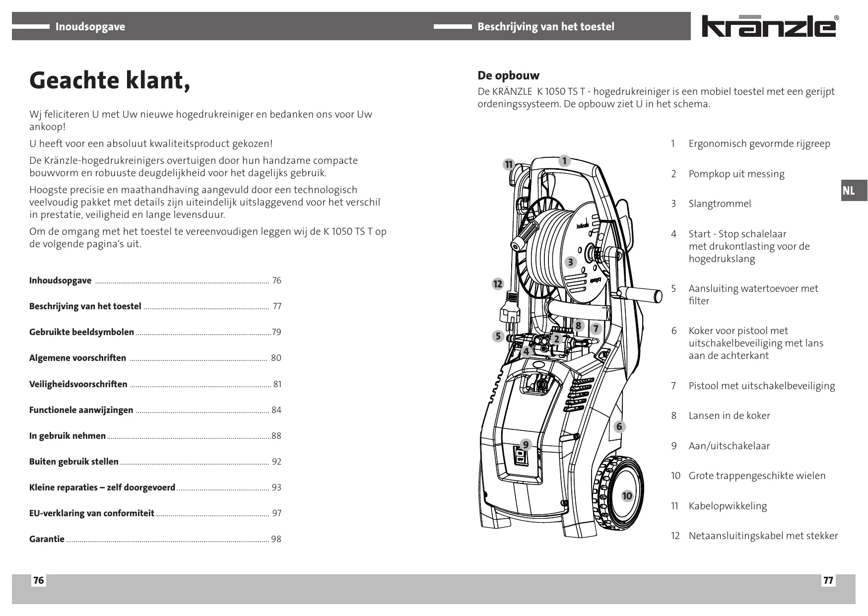Viewport: 868px width, 616px height.
Task: Click callout marker 6 on gun holder
Action: 619,426
